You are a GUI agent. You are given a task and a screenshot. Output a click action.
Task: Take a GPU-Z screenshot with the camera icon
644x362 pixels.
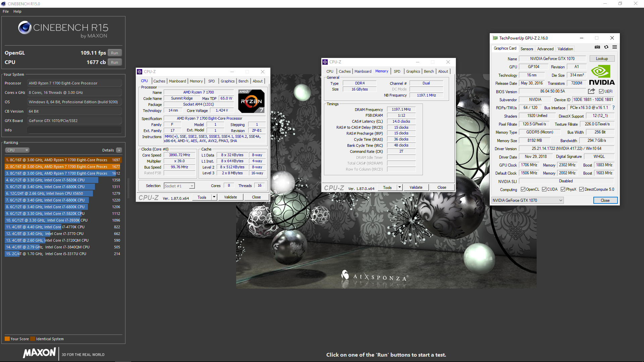[x=597, y=47]
